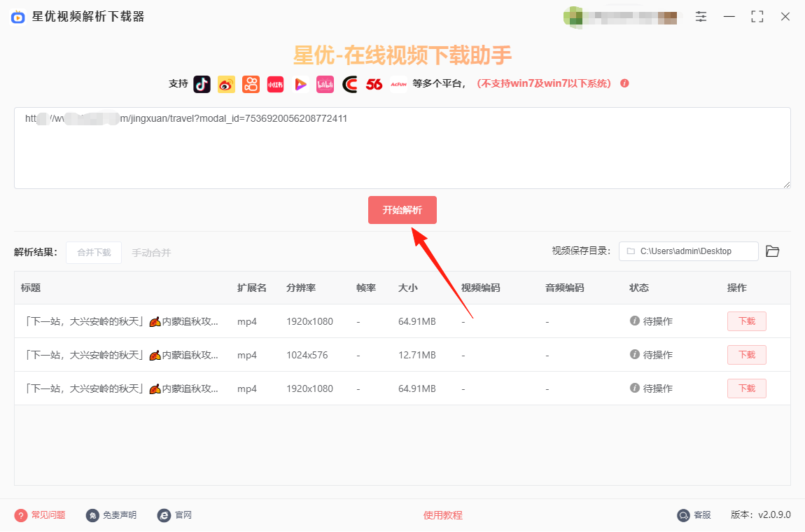
Task: Open the folder browse icon for save directory
Action: [x=773, y=251]
